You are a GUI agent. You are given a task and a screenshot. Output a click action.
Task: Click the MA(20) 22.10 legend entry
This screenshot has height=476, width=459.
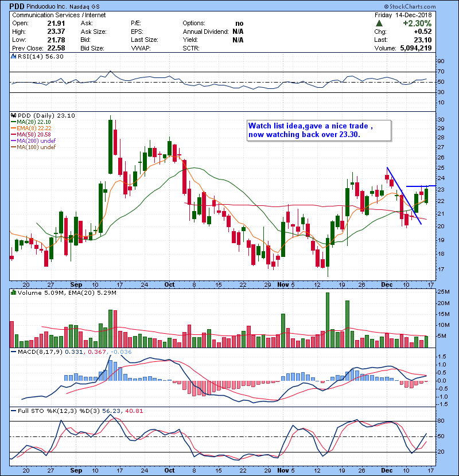[34, 122]
